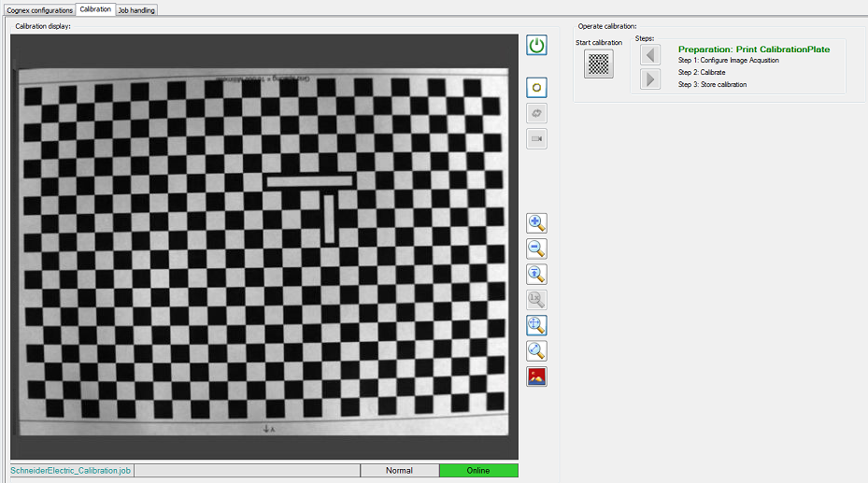Select the Calibration tab
Viewport: 868px width, 483px height.
coord(95,9)
